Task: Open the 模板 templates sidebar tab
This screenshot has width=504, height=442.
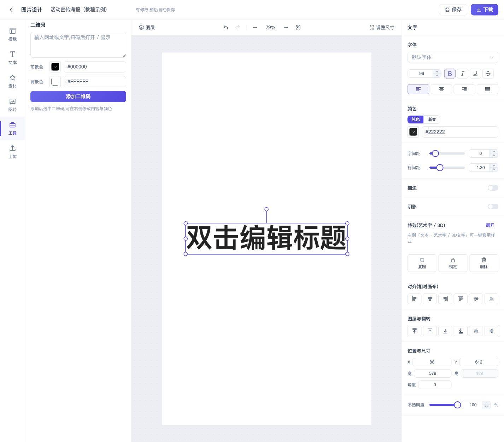Action: coord(12,34)
